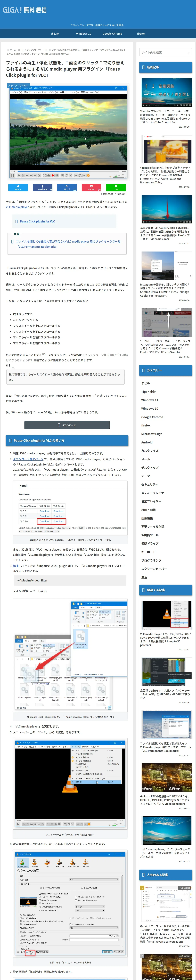Share the article via the Facebook button
This screenshot has width=196, height=980.
pyautogui.click(x=43, y=188)
